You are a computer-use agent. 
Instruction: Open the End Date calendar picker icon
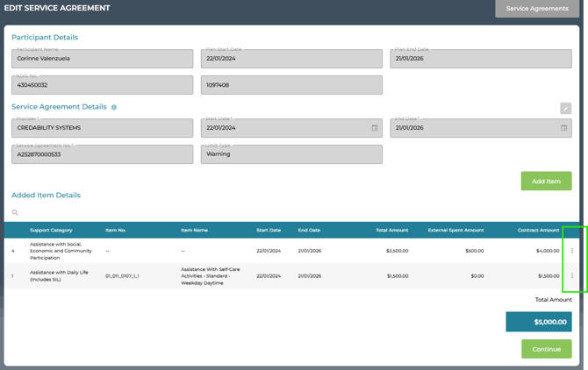tap(564, 128)
